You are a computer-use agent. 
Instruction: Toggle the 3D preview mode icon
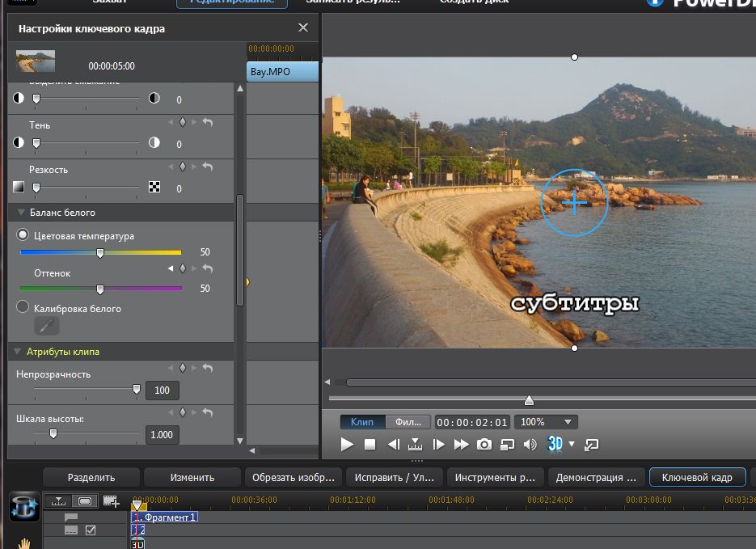555,444
